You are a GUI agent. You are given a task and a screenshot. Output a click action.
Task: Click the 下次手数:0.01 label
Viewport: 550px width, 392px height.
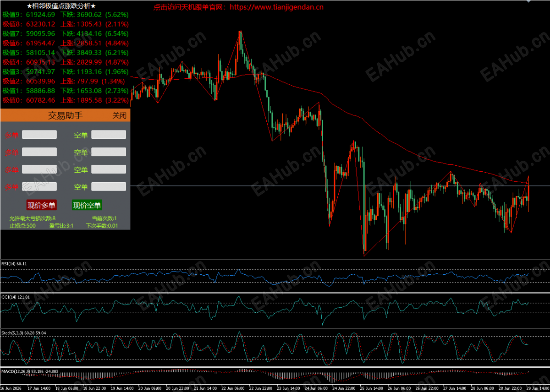(x=101, y=225)
